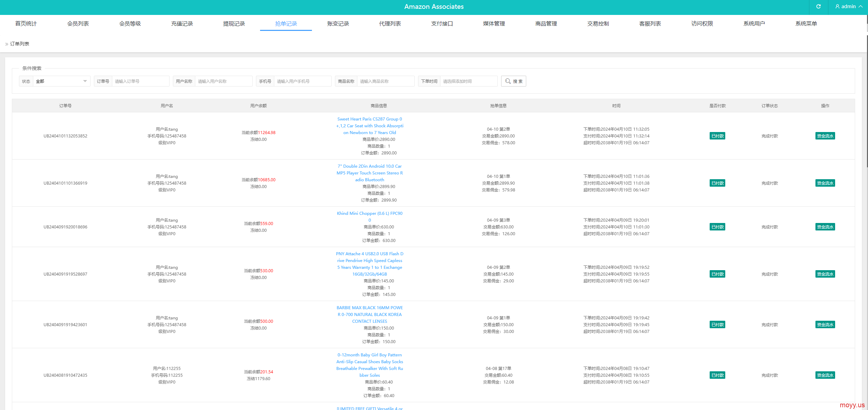This screenshot has height=410, width=868.
Task: Open the 支付接口 tab
Action: [442, 23]
